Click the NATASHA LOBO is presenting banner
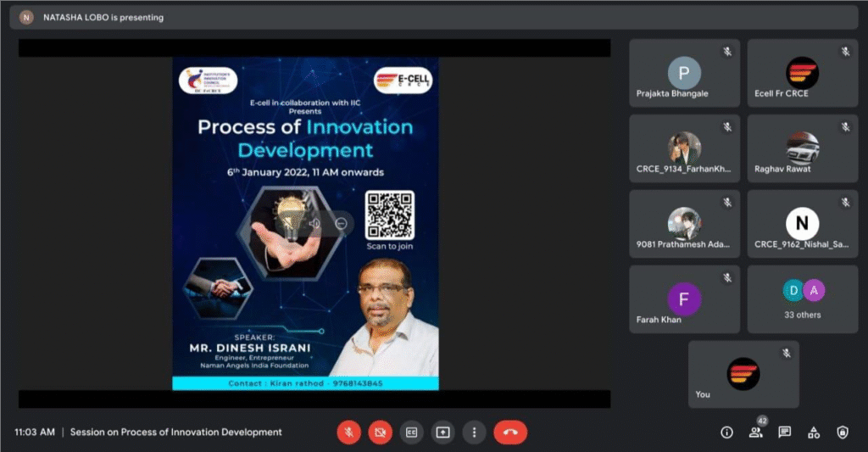This screenshot has height=452, width=868. [93, 17]
